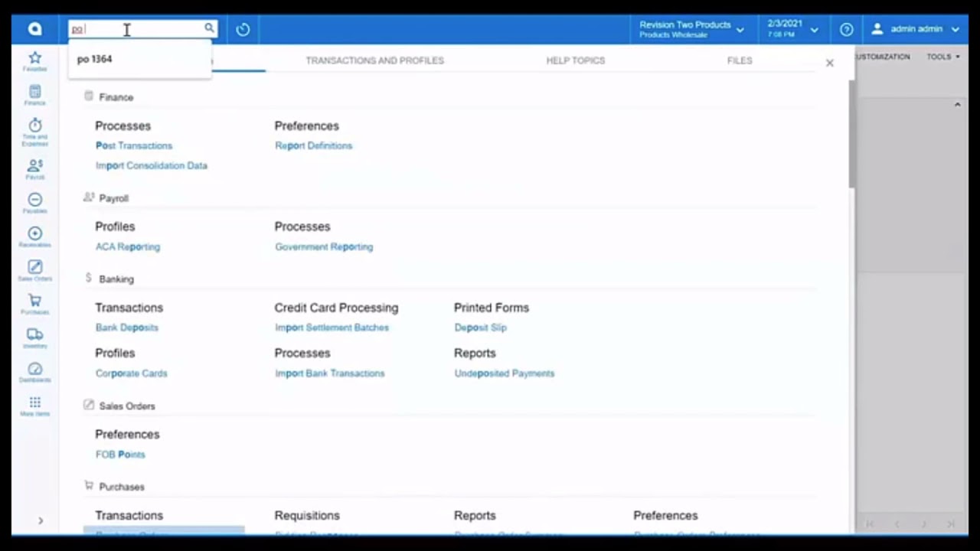Image resolution: width=980 pixels, height=551 pixels.
Task: Open the Post Transactions link
Action: coord(134,145)
